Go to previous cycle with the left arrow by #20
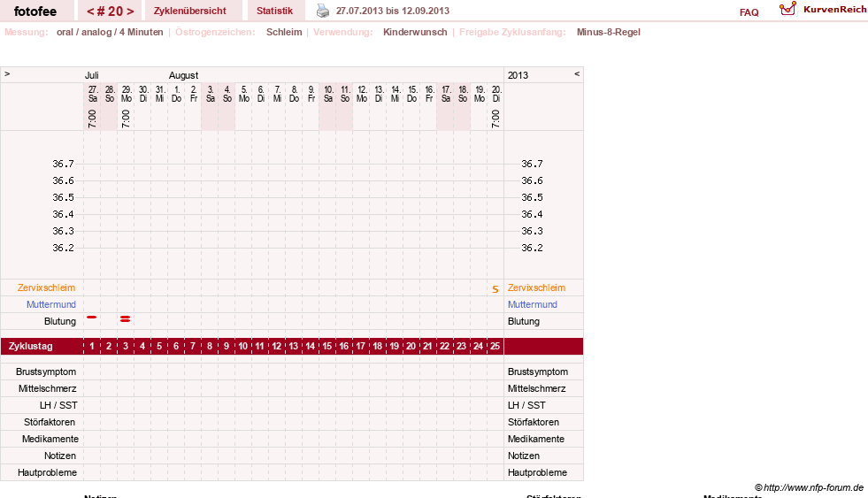 pyautogui.click(x=90, y=11)
